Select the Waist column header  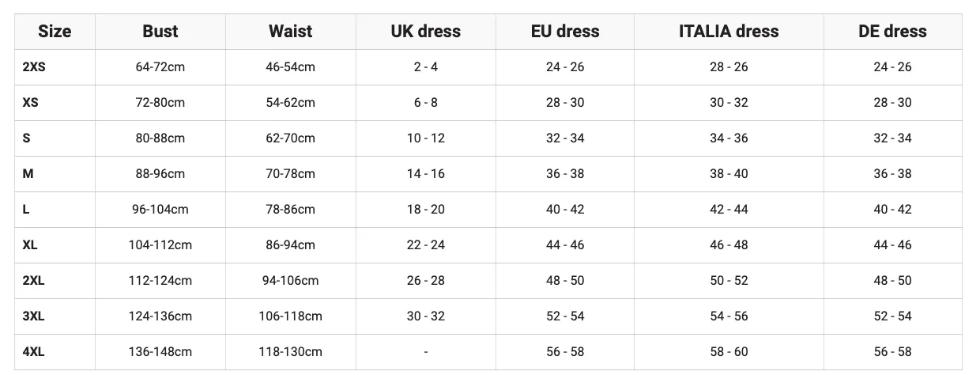(291, 32)
